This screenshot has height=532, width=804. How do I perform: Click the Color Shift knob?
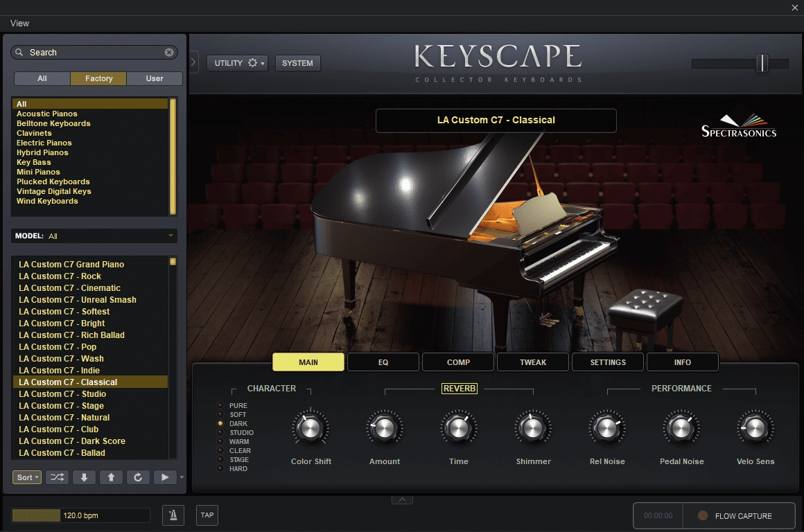(x=311, y=428)
